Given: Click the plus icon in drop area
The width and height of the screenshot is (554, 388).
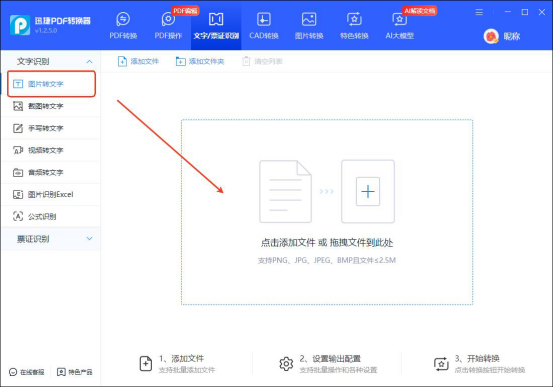Looking at the screenshot, I should click(368, 192).
